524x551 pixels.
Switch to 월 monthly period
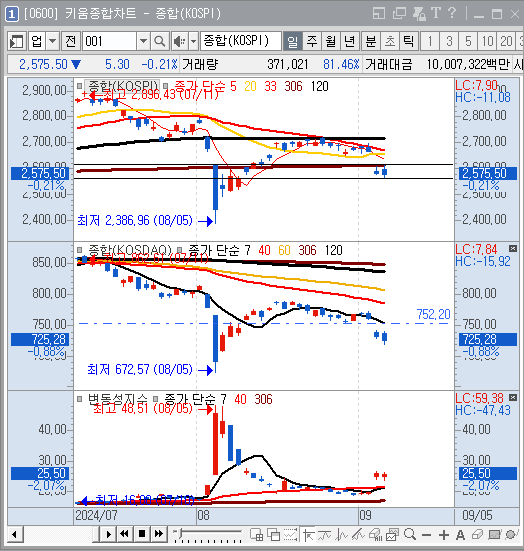(331, 41)
